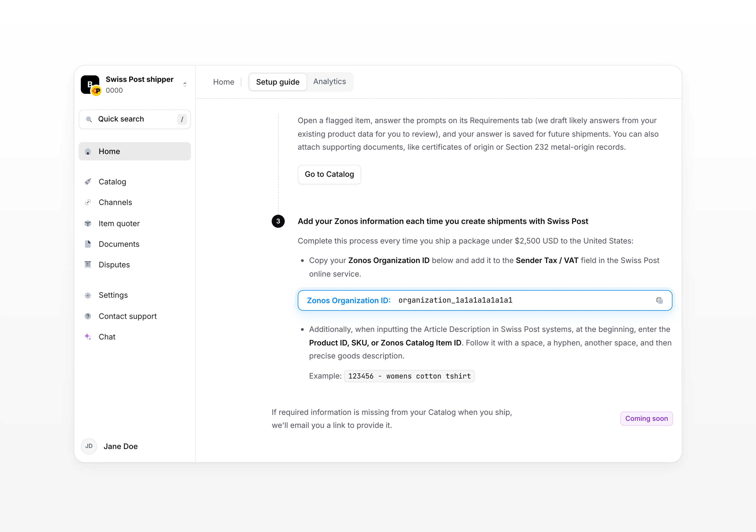Click the JD user avatar
The width and height of the screenshot is (756, 532).
click(x=89, y=446)
